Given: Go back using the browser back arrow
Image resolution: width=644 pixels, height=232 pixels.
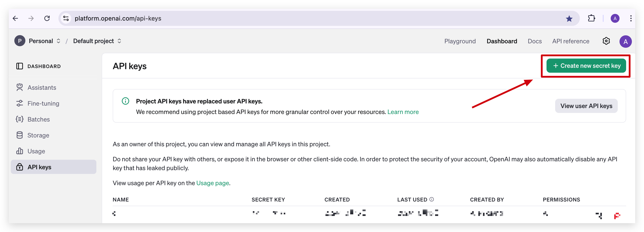Looking at the screenshot, I should [15, 19].
